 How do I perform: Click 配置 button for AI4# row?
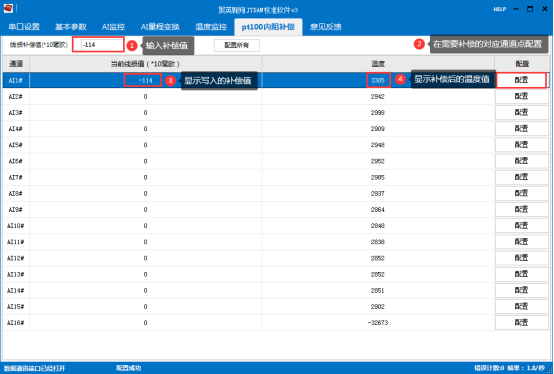coord(521,129)
